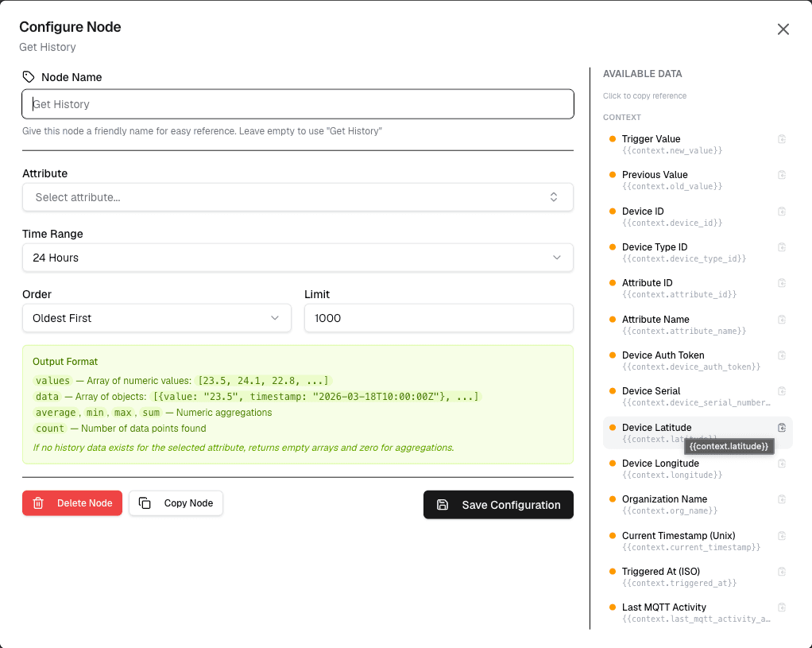Click the Copy Node button
Screen dimensions: 812x648
(176, 502)
